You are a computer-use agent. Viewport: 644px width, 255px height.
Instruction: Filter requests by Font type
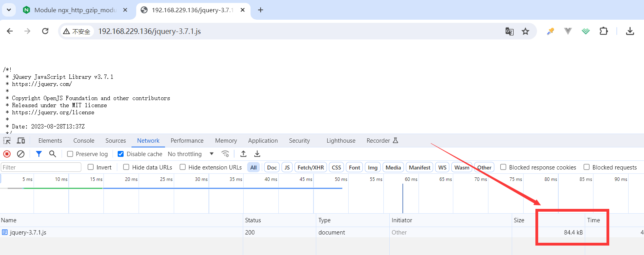[x=355, y=168]
